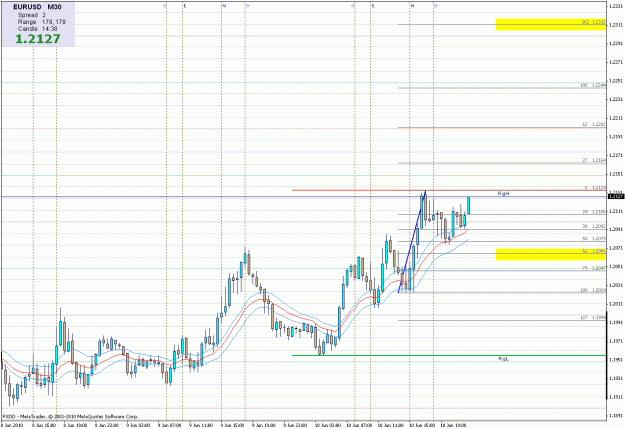Click the 9 Jun 11:00 time label
625x429 pixels.
(x=201, y=425)
